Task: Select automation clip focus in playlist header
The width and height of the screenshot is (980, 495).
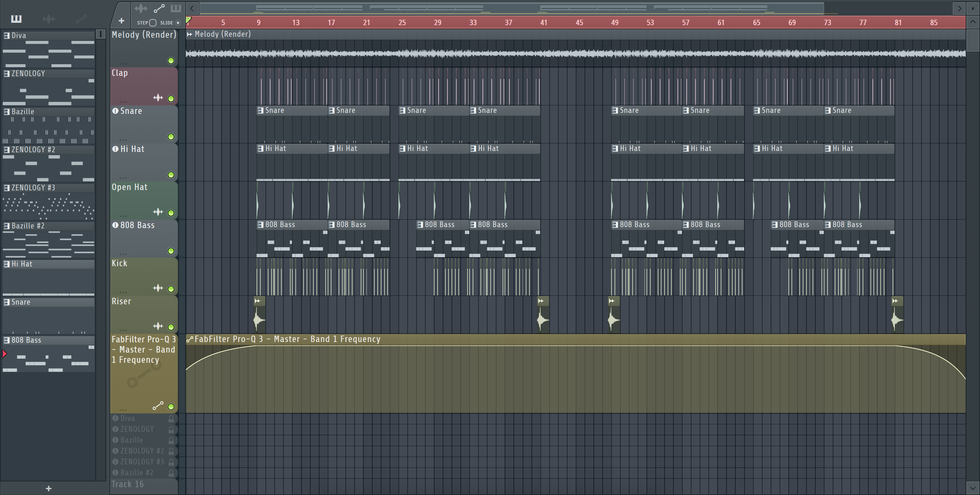Action: click(x=159, y=8)
